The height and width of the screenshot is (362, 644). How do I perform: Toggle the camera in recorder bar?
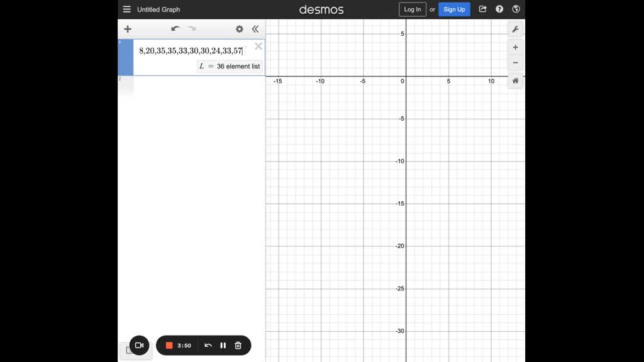(139, 345)
